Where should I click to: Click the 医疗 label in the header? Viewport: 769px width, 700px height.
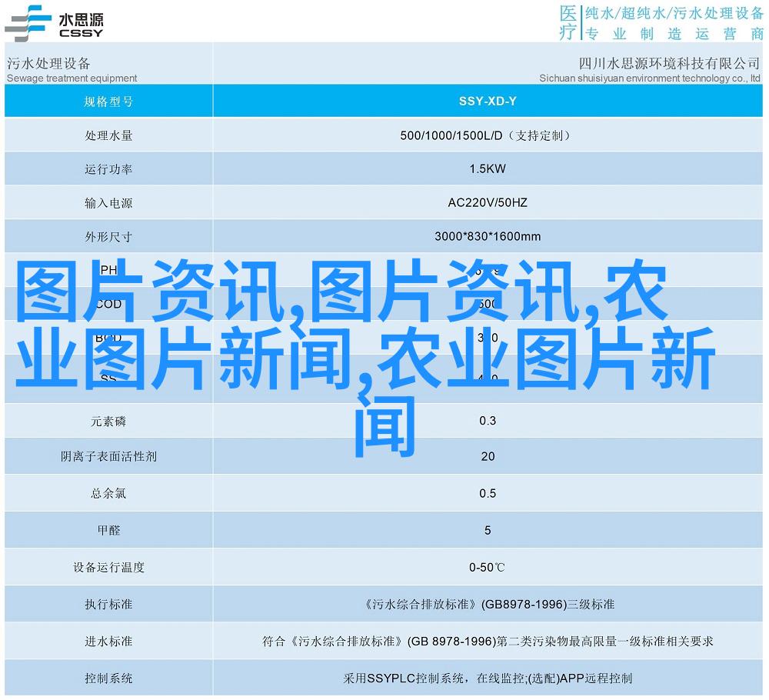click(x=568, y=22)
